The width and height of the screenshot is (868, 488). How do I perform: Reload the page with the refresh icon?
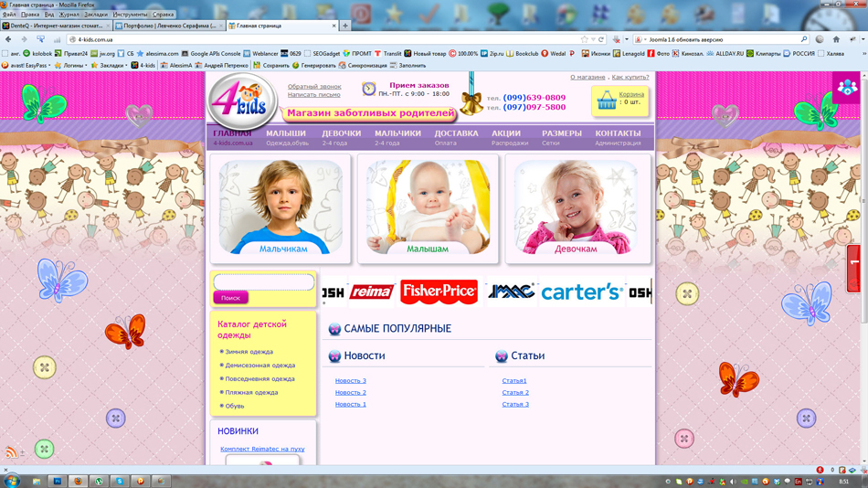click(601, 39)
